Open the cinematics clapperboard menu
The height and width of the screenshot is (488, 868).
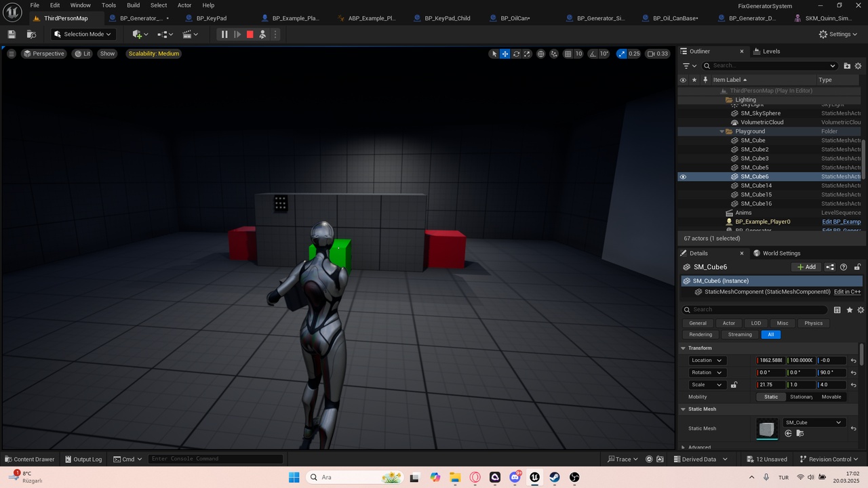coord(191,34)
